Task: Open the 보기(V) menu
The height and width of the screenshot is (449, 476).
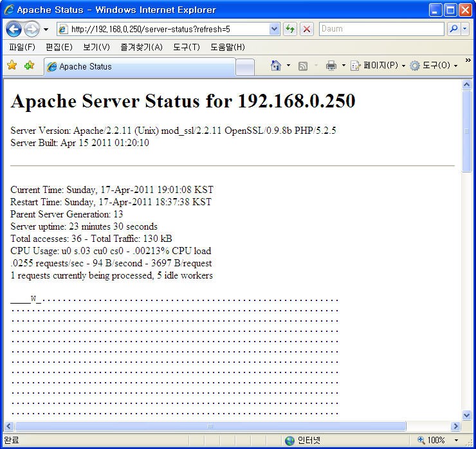Action: point(96,47)
